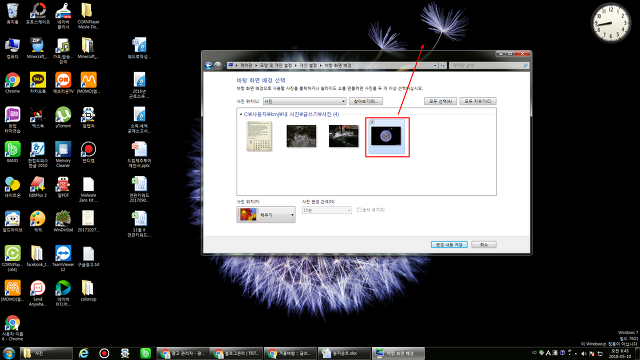Click the refresh button beside address bar
Viewport: 640px width, 360px height.
click(442, 65)
